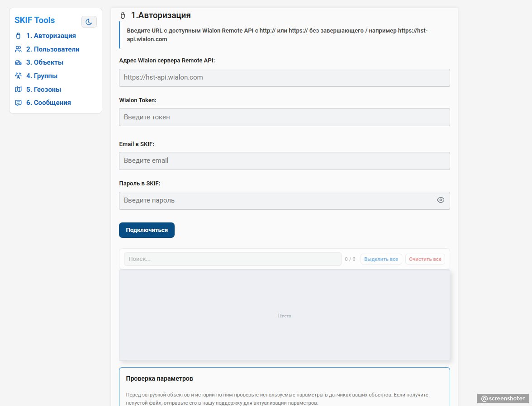Image resolution: width=532 pixels, height=406 pixels.
Task: Click the Поиск search box
Action: (x=233, y=259)
